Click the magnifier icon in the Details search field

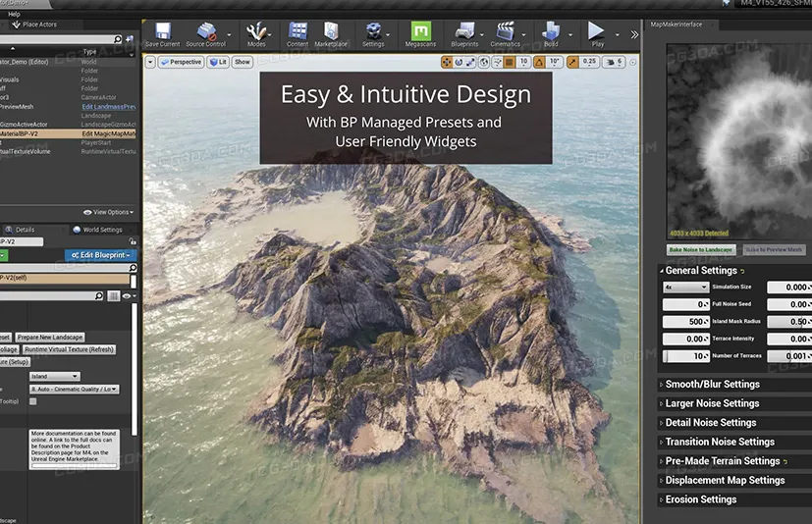click(98, 295)
